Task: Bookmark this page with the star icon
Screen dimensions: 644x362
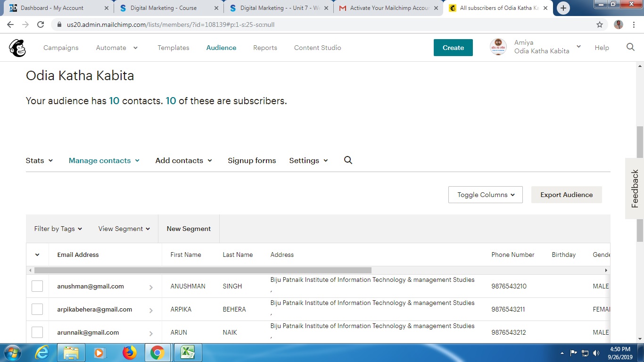Action: tap(600, 25)
